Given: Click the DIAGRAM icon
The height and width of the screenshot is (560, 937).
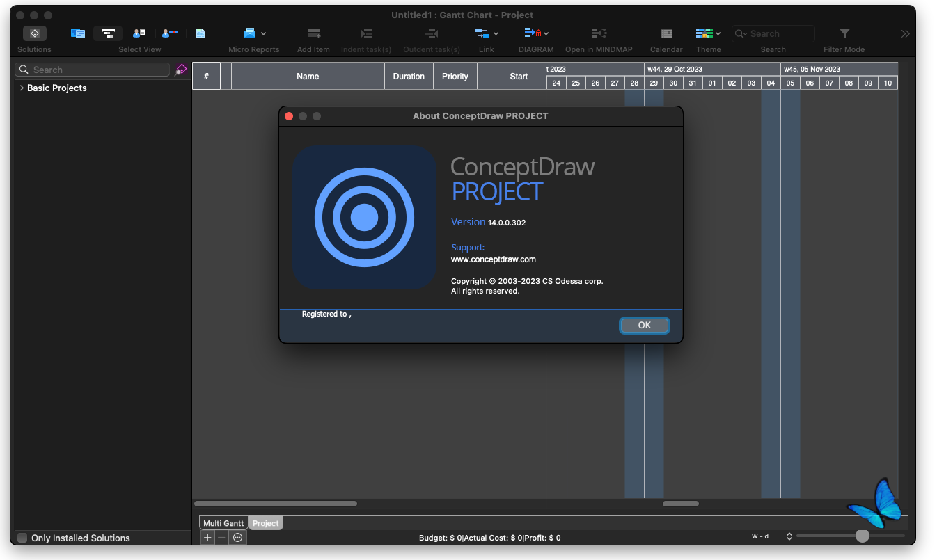Looking at the screenshot, I should coord(533,33).
